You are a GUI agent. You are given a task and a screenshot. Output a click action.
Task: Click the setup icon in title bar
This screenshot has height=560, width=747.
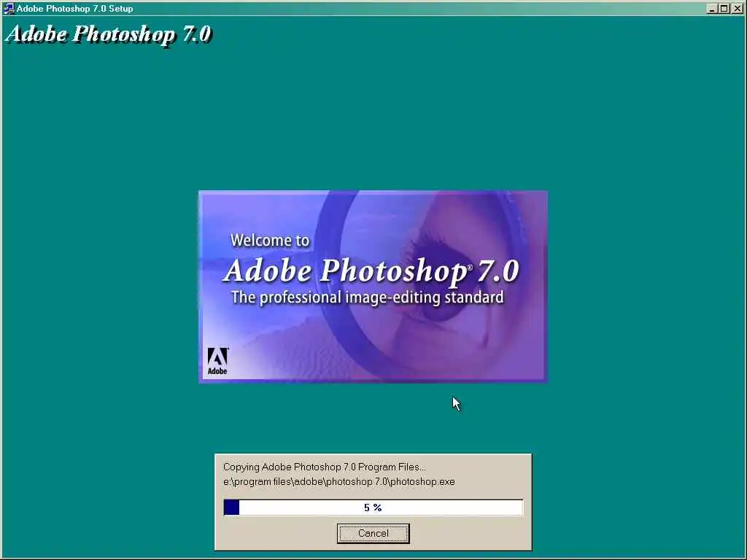(9, 9)
